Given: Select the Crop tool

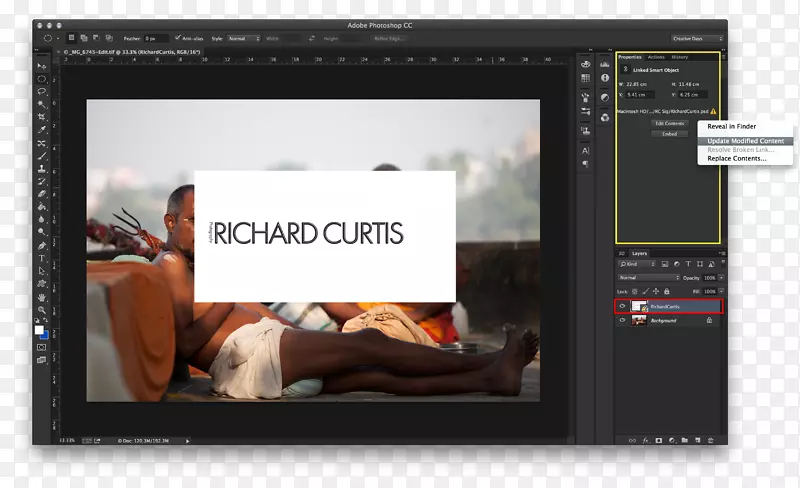Looking at the screenshot, I should (x=42, y=117).
